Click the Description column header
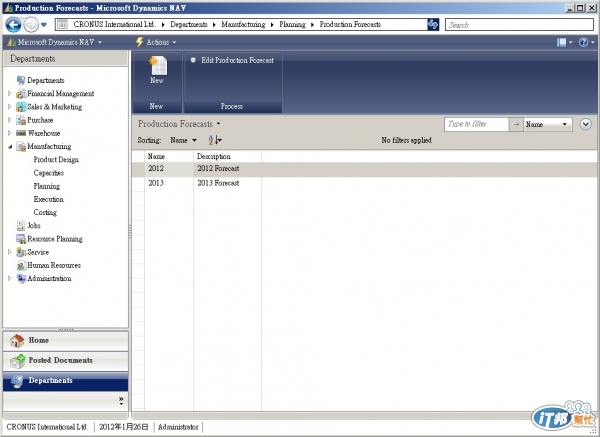Viewport: 600px width, 437px height. tap(228, 157)
